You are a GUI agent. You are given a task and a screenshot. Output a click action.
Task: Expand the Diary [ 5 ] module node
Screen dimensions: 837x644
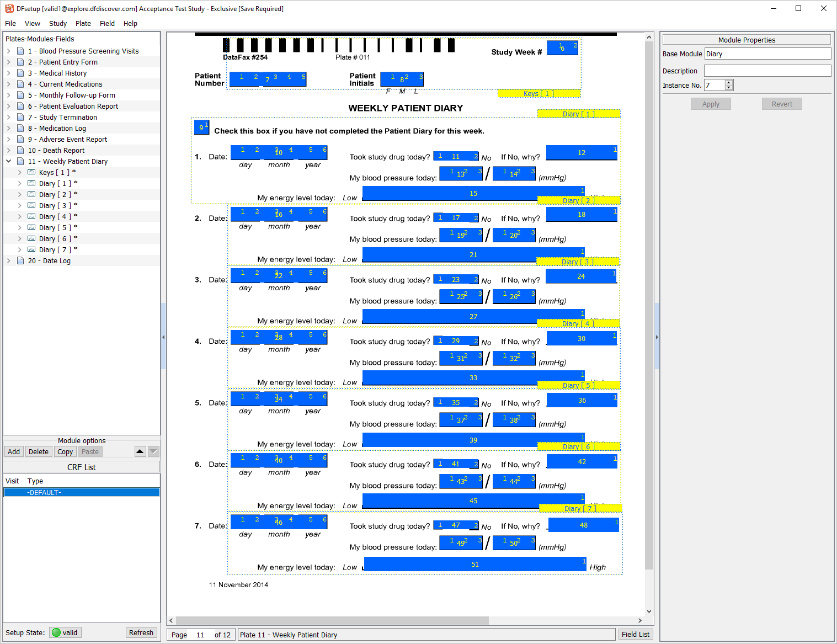coord(20,227)
